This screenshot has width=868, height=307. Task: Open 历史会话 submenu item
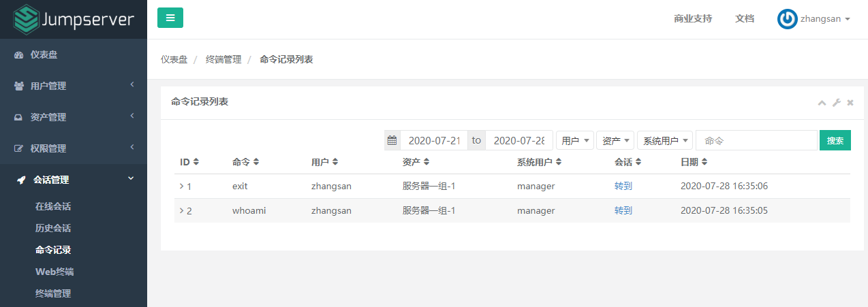(53, 228)
